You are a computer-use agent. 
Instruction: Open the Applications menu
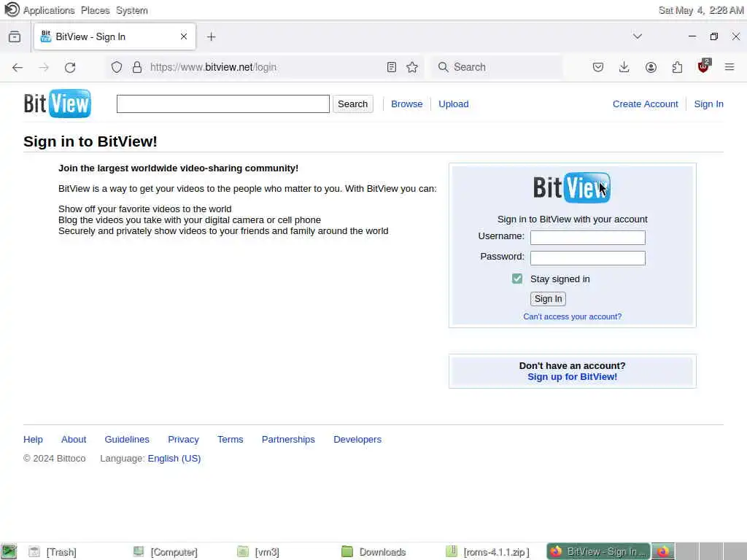coord(49,10)
